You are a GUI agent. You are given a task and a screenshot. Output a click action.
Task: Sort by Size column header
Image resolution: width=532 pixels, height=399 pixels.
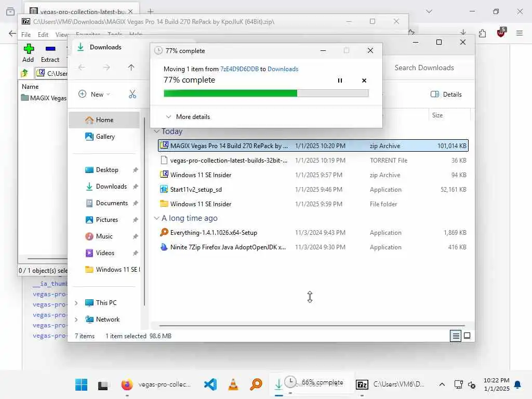click(449, 115)
